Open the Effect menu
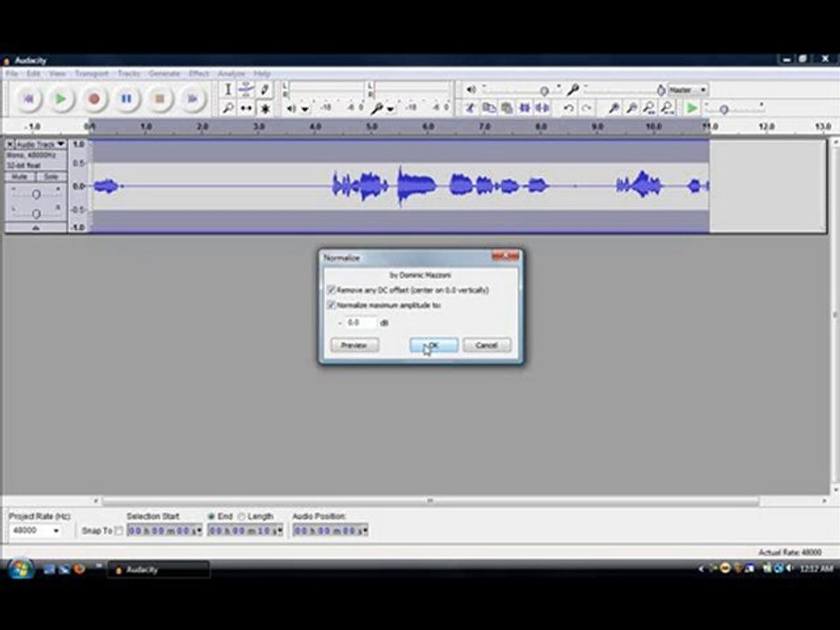This screenshot has height=630, width=840. point(199,73)
